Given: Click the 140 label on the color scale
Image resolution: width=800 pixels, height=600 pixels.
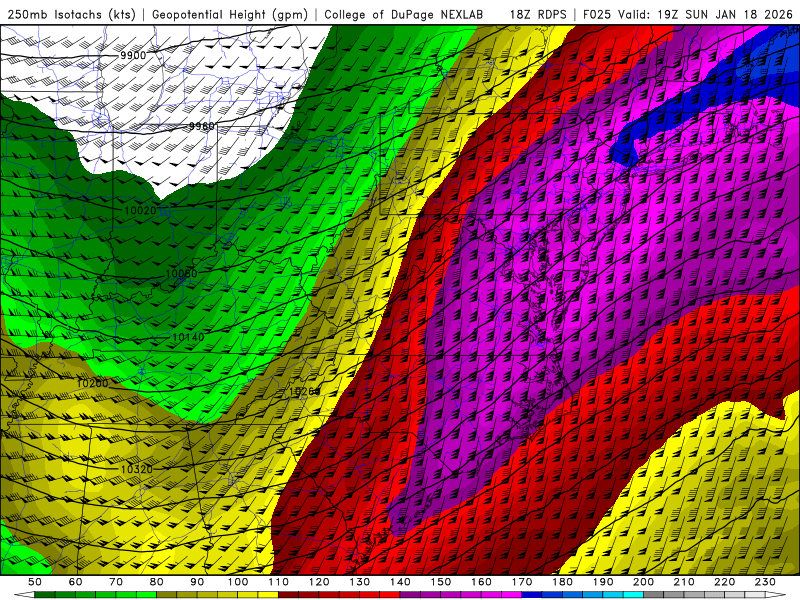Looking at the screenshot, I should click(x=400, y=582).
